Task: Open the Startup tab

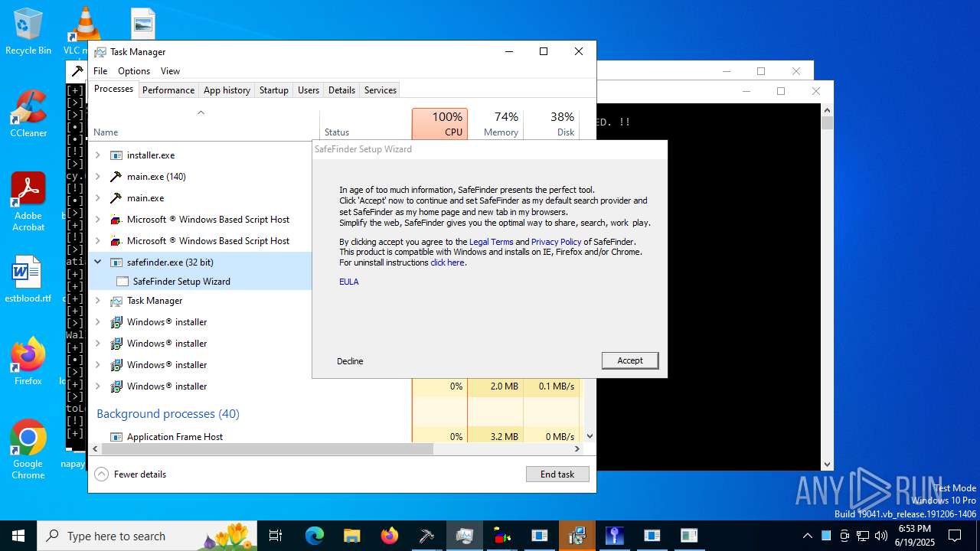Action: click(x=273, y=90)
